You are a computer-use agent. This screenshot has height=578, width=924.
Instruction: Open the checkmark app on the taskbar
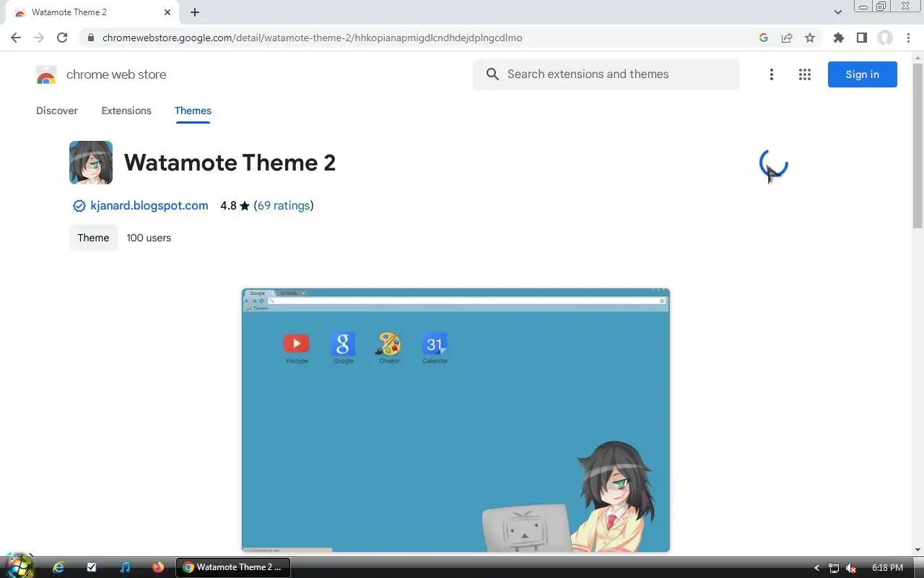(x=91, y=567)
